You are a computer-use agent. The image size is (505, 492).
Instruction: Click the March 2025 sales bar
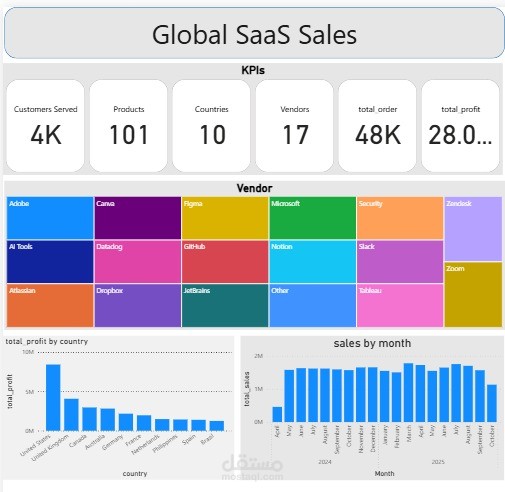pos(408,393)
